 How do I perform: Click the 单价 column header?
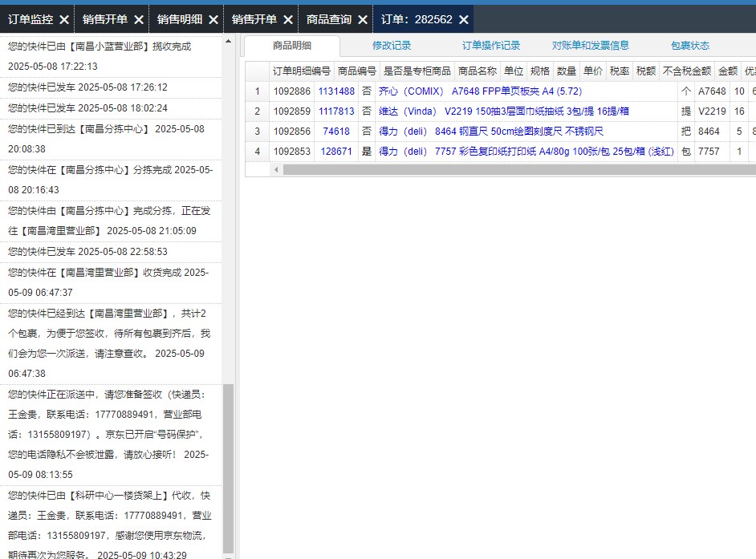pyautogui.click(x=593, y=71)
